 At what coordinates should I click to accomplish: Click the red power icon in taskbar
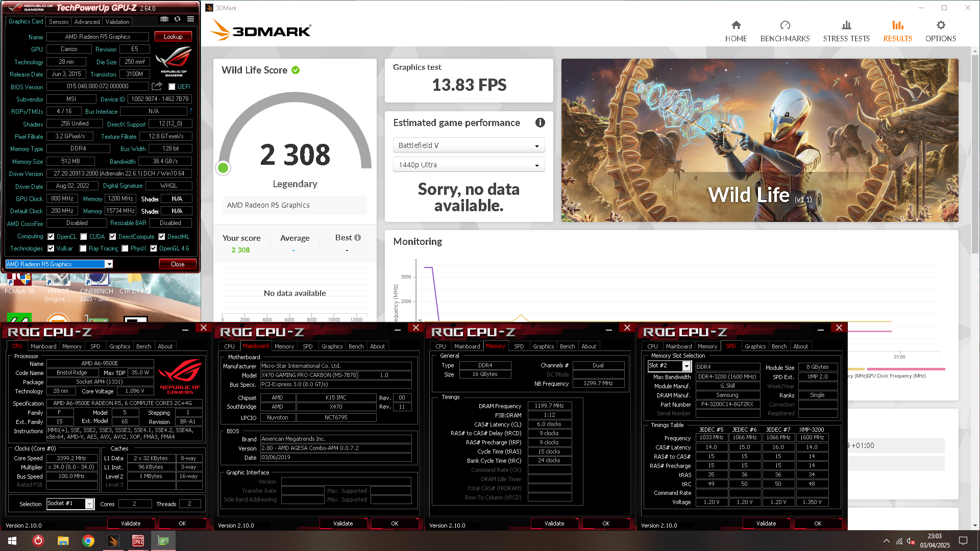point(38,541)
